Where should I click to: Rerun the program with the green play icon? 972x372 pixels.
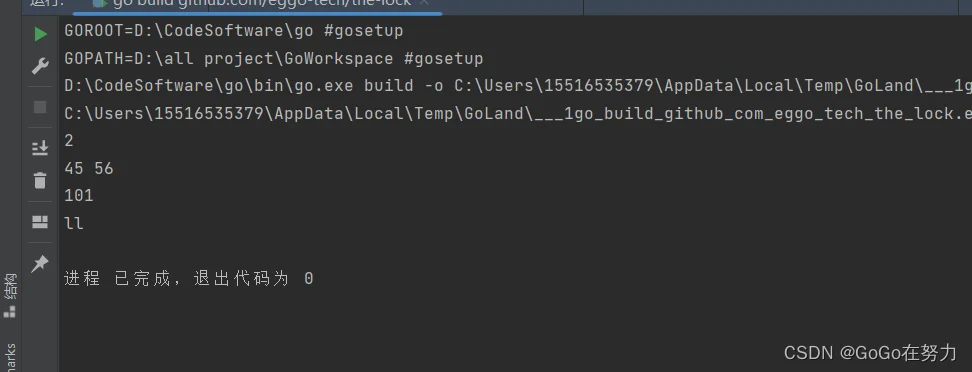pos(40,34)
